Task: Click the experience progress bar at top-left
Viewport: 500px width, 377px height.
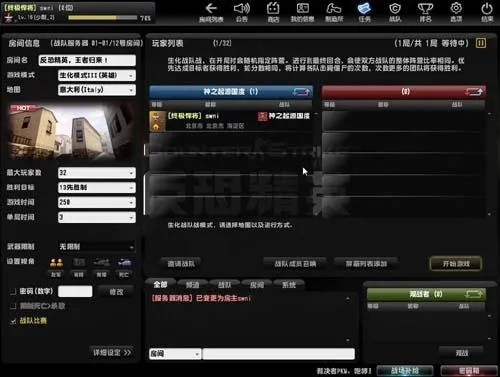Action: coord(102,17)
